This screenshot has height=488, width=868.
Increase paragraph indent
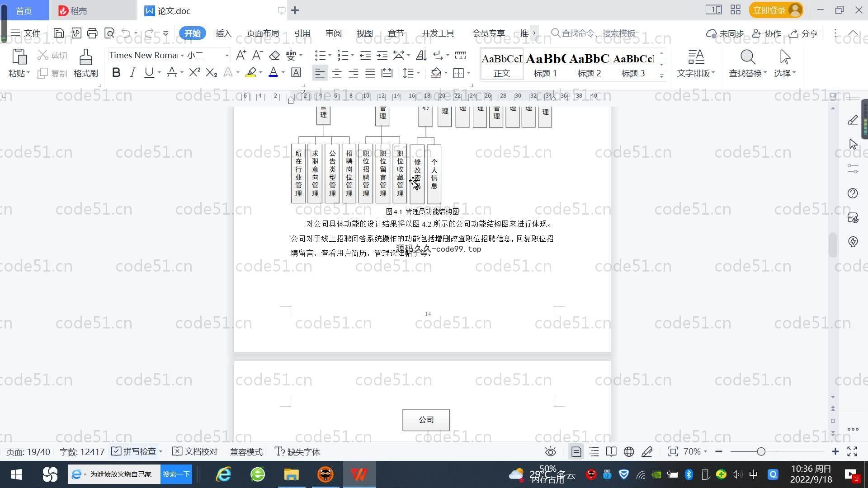(x=382, y=56)
